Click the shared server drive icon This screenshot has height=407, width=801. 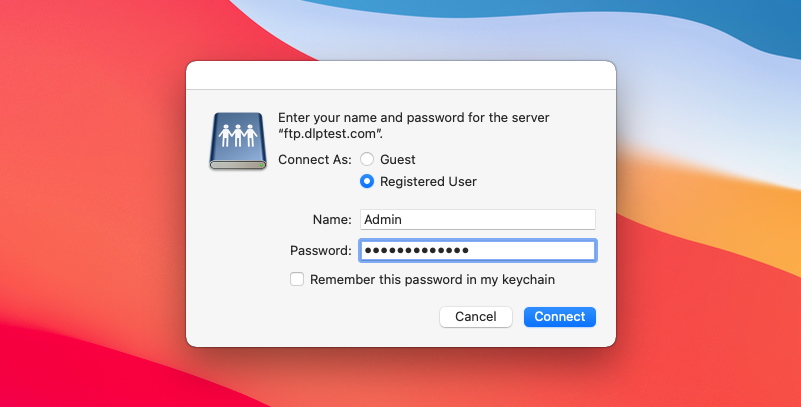(x=238, y=141)
